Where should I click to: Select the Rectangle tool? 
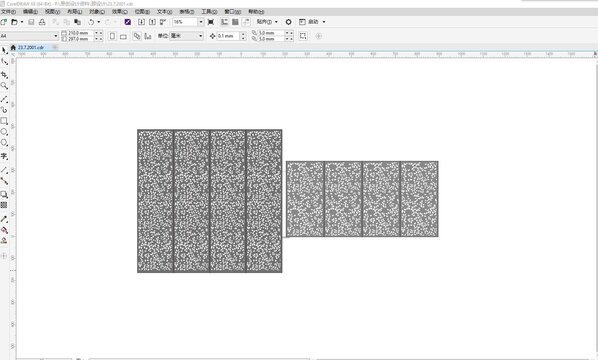[x=4, y=121]
